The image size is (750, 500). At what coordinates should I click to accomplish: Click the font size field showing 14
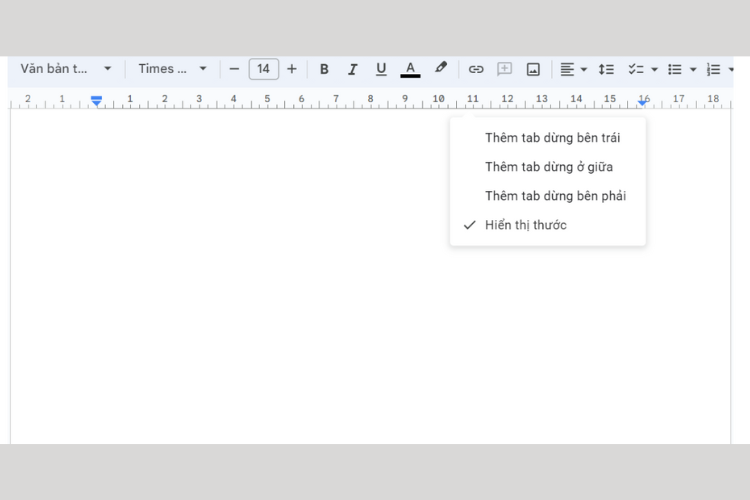coord(263,69)
